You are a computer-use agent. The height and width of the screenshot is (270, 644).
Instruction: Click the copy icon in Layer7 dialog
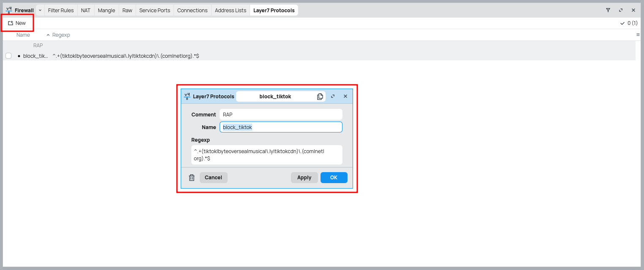320,97
